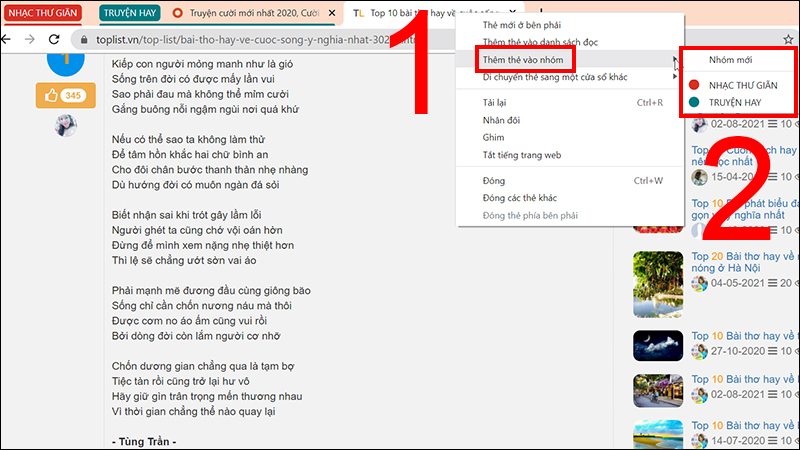Click the author avatar below the like button
Image resolution: width=800 pixels, height=450 pixels.
tap(66, 126)
